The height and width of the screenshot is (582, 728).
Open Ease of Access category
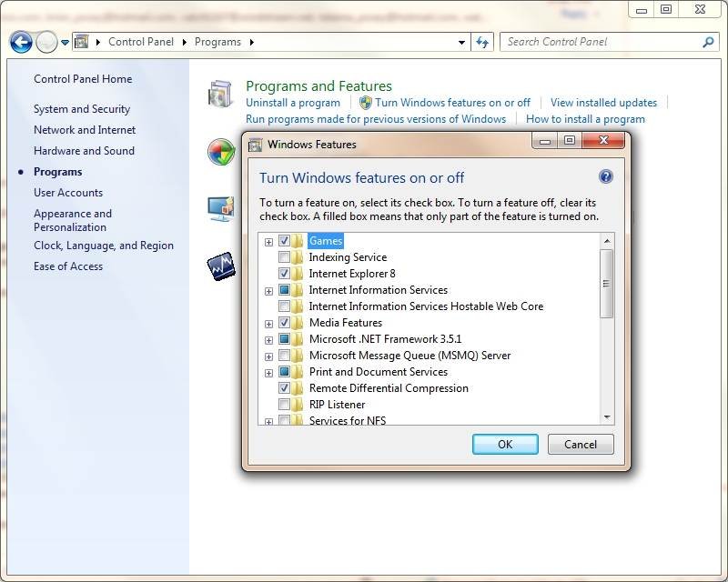(x=68, y=266)
